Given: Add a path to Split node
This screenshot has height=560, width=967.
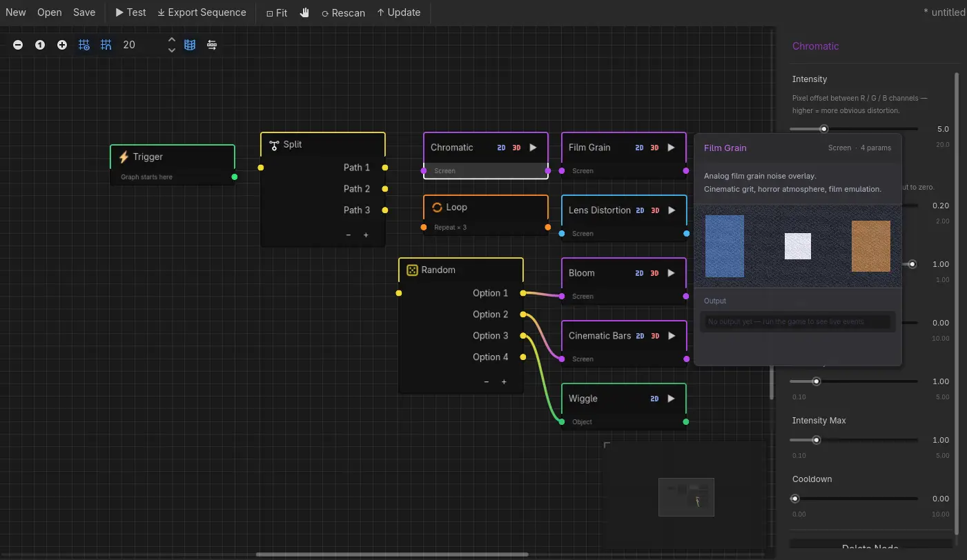Looking at the screenshot, I should point(366,235).
